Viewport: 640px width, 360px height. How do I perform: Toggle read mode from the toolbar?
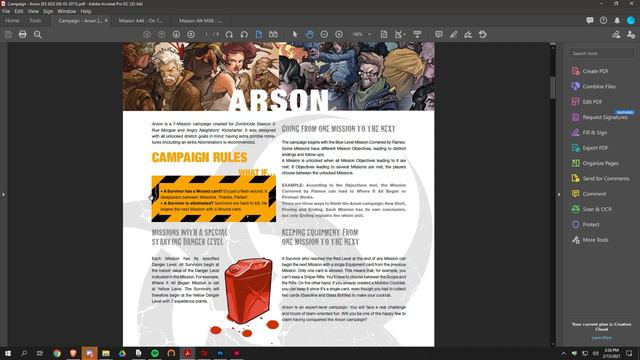[x=417, y=35]
